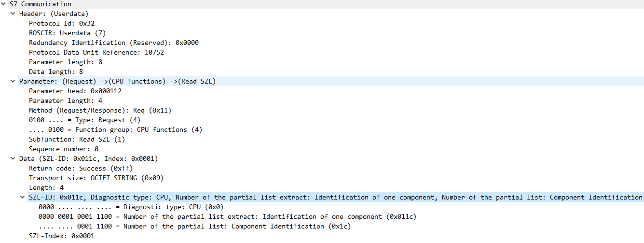The width and height of the screenshot is (644, 243).
Task: Click Function group: CPU functions row
Action: point(116,129)
